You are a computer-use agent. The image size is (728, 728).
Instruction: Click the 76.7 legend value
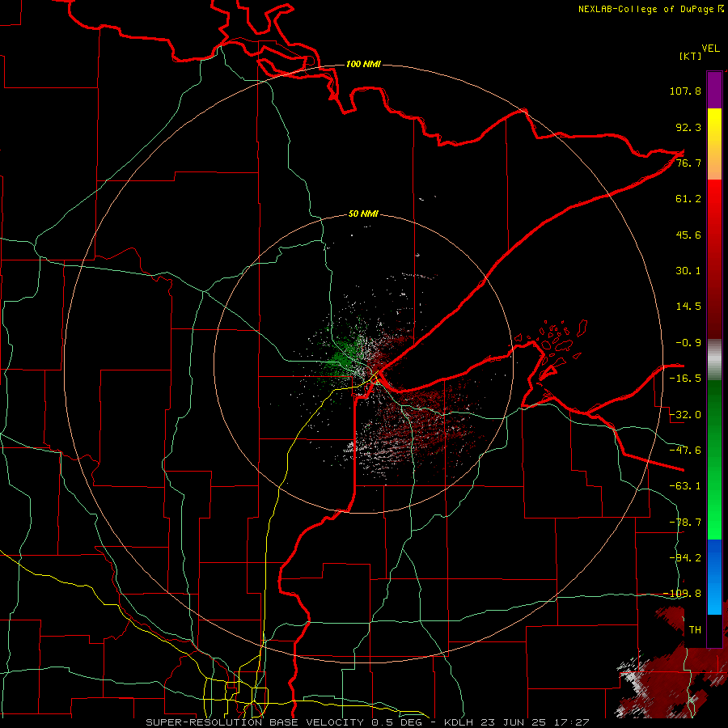click(688, 163)
